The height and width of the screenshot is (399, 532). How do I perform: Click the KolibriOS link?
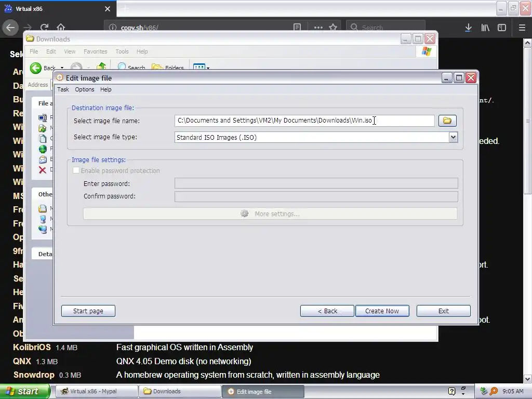[x=32, y=347]
